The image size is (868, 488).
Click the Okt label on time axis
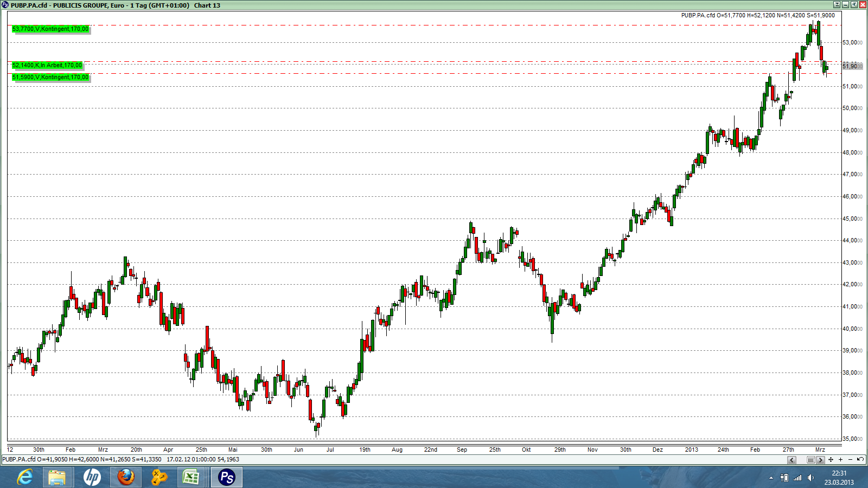[x=526, y=450]
